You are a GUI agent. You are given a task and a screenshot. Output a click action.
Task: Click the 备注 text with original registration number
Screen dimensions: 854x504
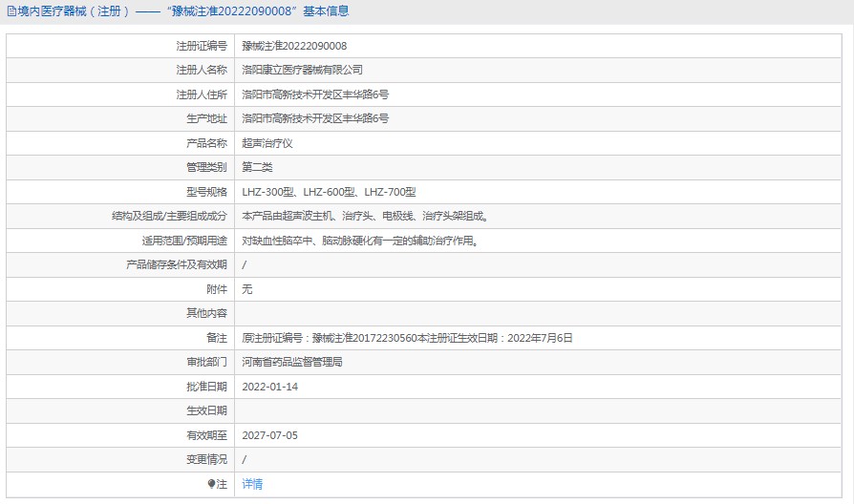[x=407, y=338]
